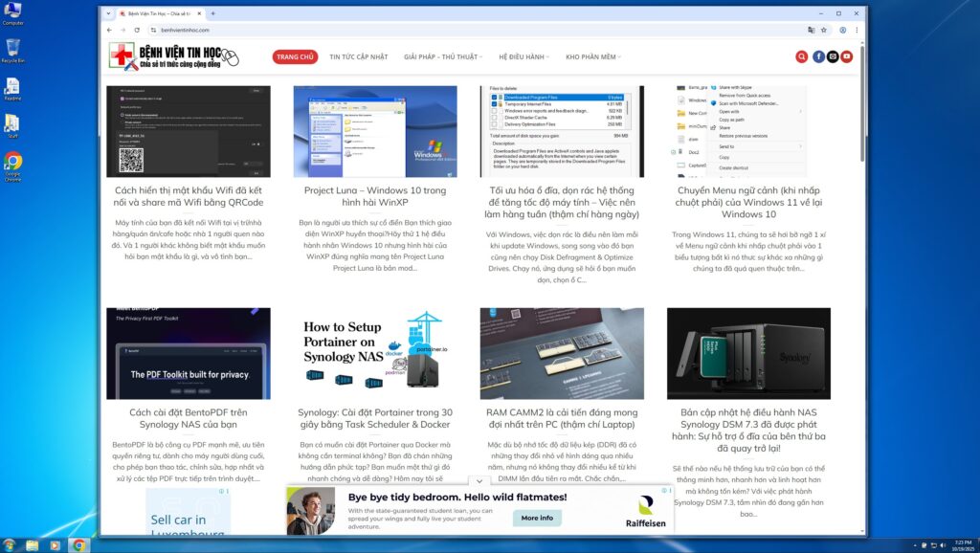Click the More info ad button
Viewport: 980px width, 553px height.
click(537, 518)
